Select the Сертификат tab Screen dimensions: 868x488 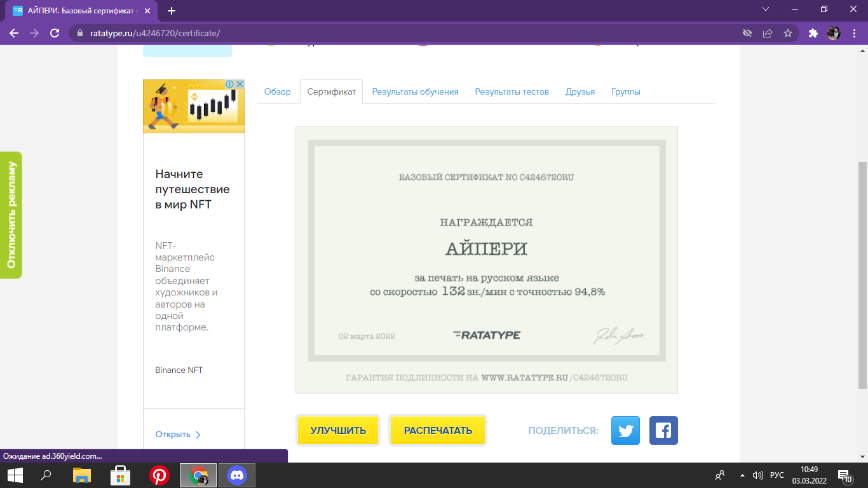click(x=332, y=91)
